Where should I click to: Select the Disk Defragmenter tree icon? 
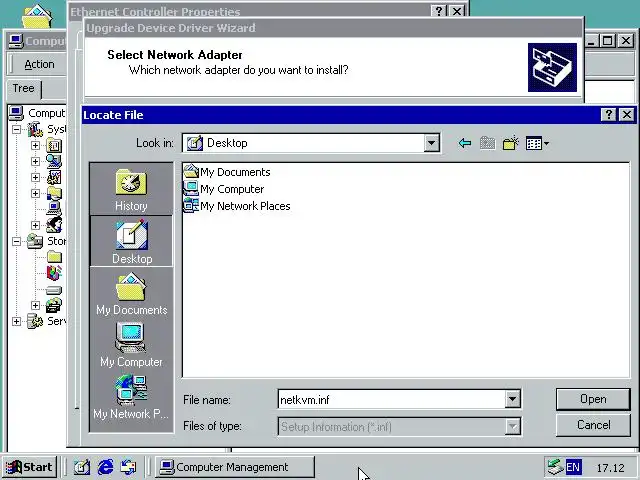(54, 273)
